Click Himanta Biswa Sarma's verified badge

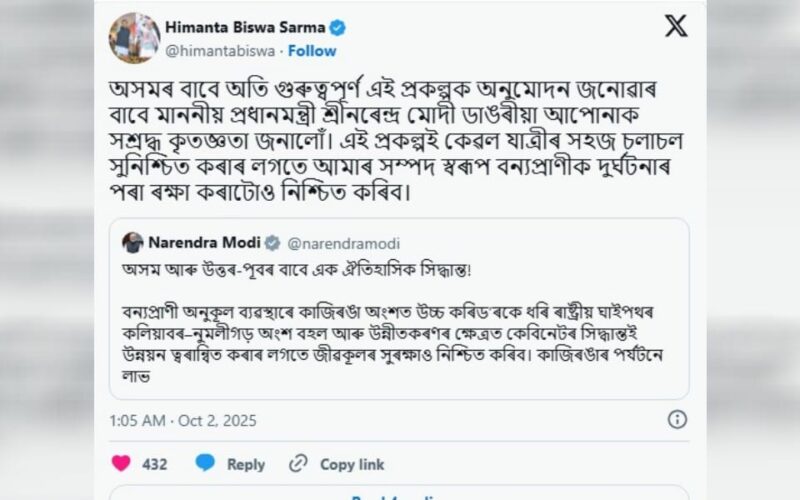(x=339, y=28)
